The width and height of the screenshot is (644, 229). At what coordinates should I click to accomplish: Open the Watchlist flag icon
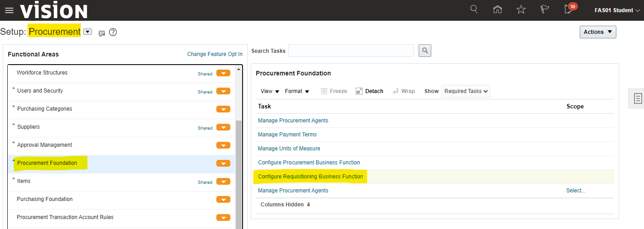tap(545, 9)
